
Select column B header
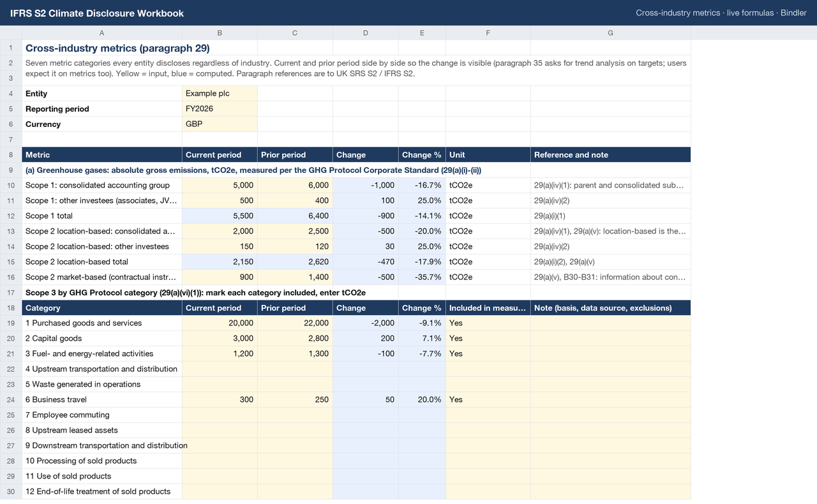220,33
